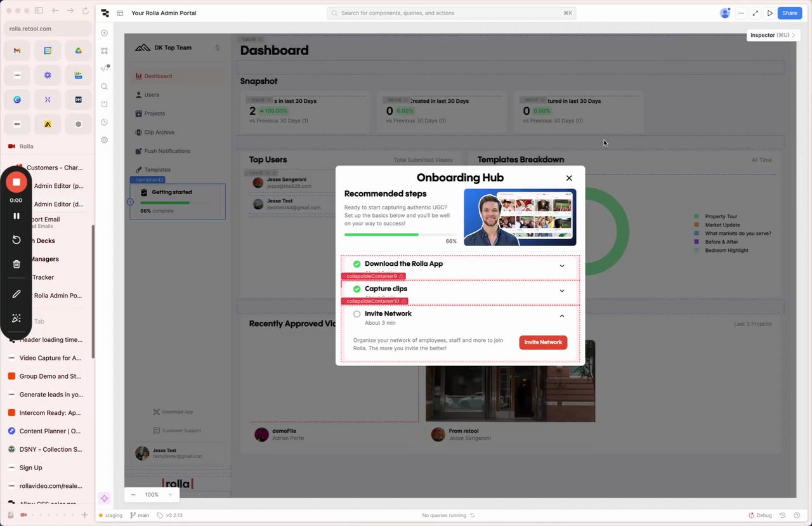The width and height of the screenshot is (812, 526).
Task: Expand the Inspector panel
Action: click(773, 36)
